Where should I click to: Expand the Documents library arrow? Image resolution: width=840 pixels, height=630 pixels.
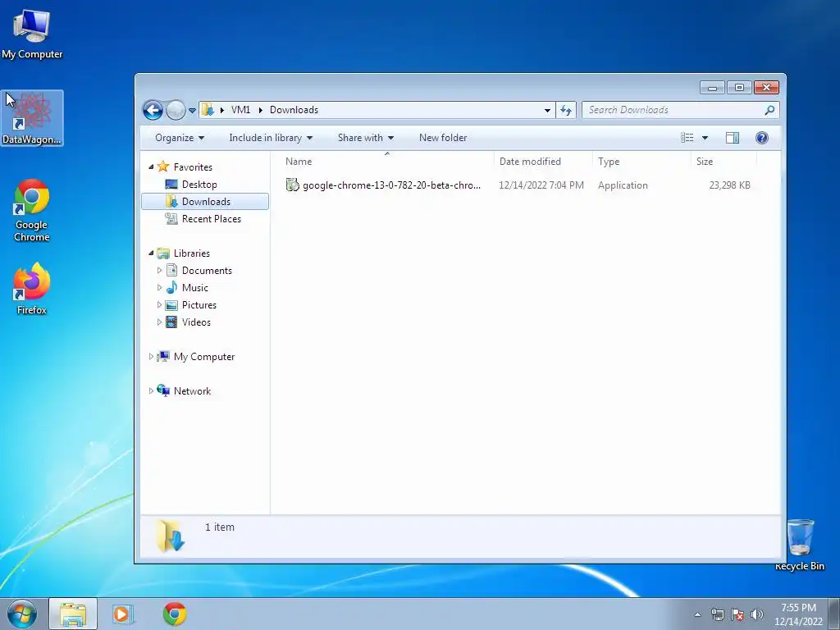[x=159, y=271]
